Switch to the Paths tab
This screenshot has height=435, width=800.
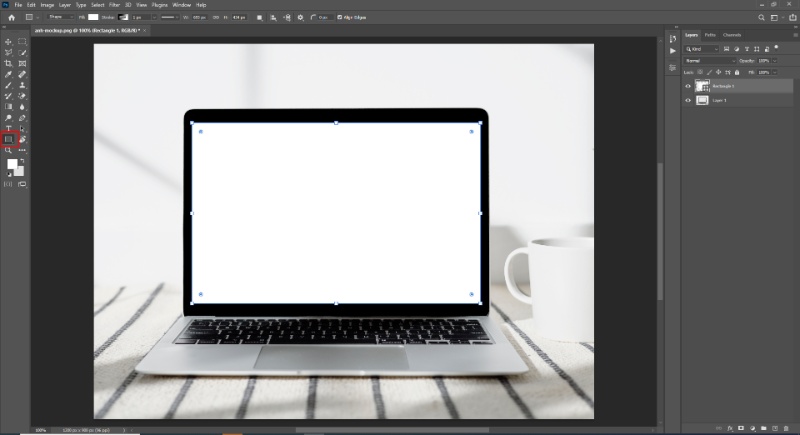710,35
